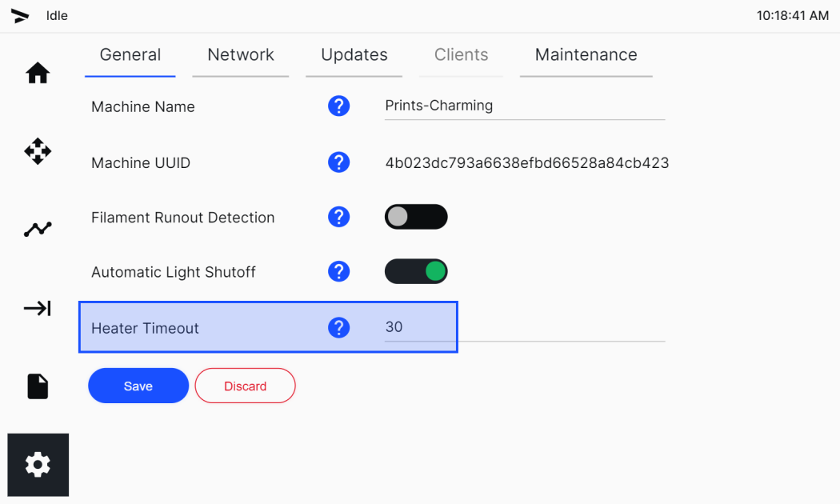Screen dimensions: 840x504
Task: Save the settings changes
Action: (x=138, y=386)
